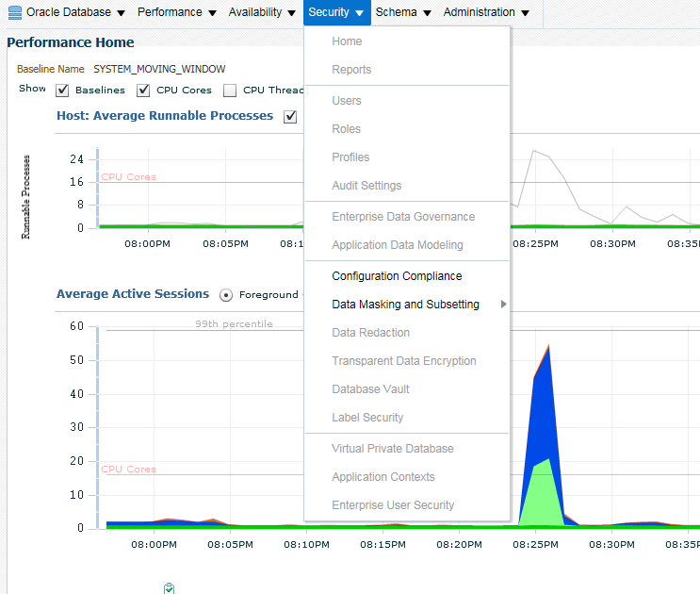Viewport: 700px width, 594px height.
Task: Click the Baseline Name label
Action: (x=51, y=69)
